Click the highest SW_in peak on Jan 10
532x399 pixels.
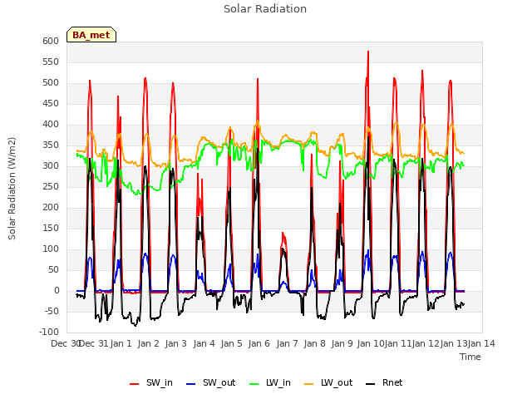[x=368, y=52]
